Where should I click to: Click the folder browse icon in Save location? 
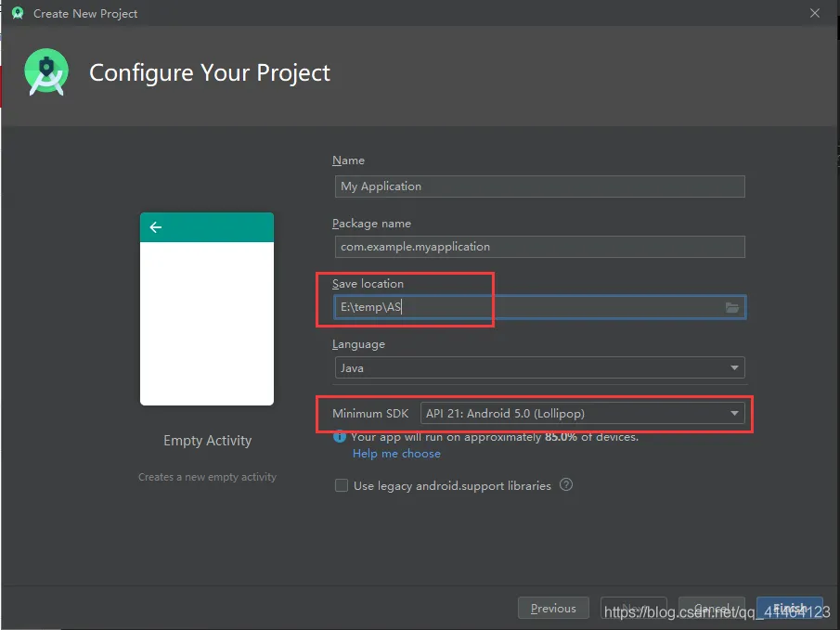click(x=731, y=307)
